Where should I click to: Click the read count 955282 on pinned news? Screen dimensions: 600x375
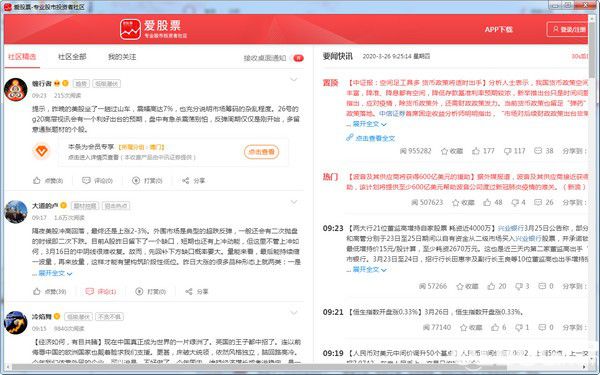click(x=416, y=151)
